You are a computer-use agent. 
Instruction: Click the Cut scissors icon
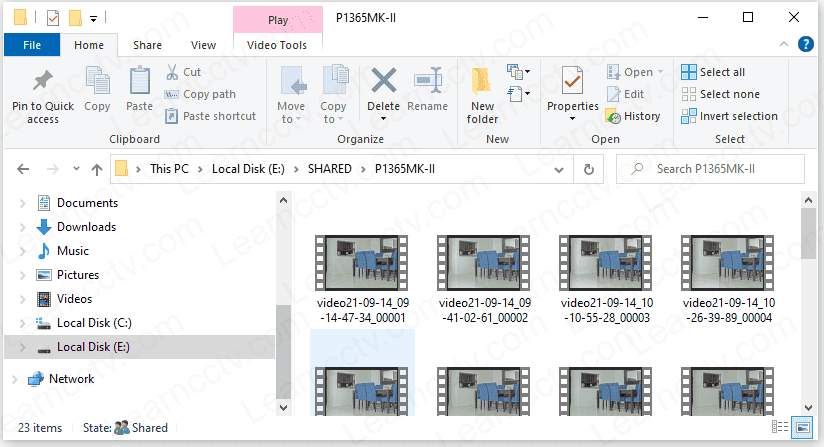pos(171,72)
